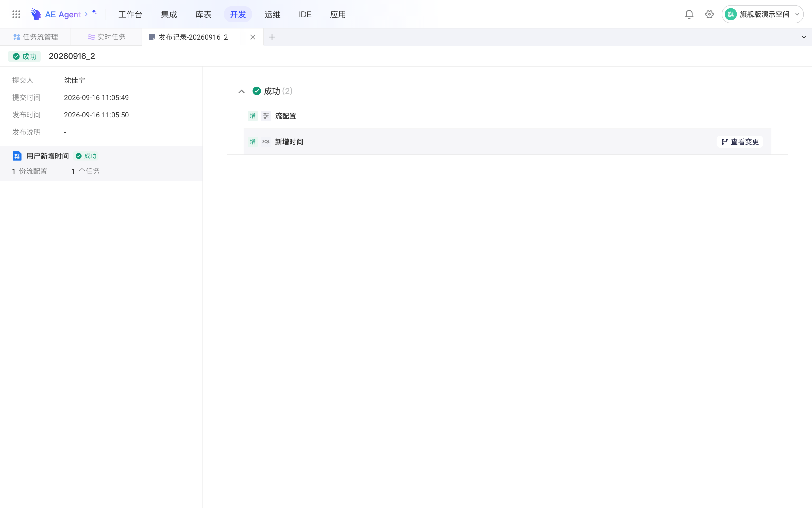This screenshot has width=812, height=508.
Task: Open notifications bell icon
Action: click(x=689, y=14)
